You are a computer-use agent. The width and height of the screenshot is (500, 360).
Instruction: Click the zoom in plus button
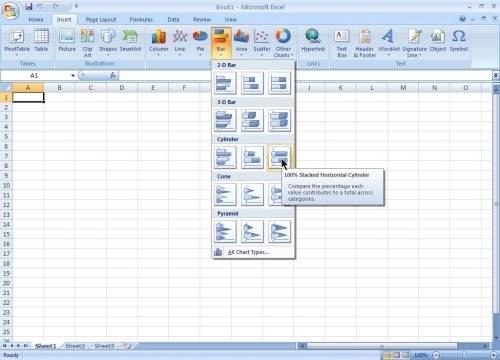pos(493,355)
